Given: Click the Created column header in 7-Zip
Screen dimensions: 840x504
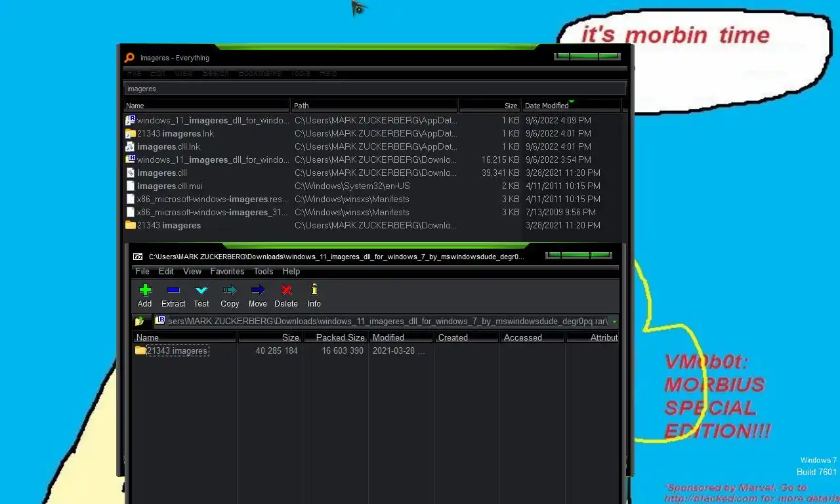Looking at the screenshot, I should (467, 337).
